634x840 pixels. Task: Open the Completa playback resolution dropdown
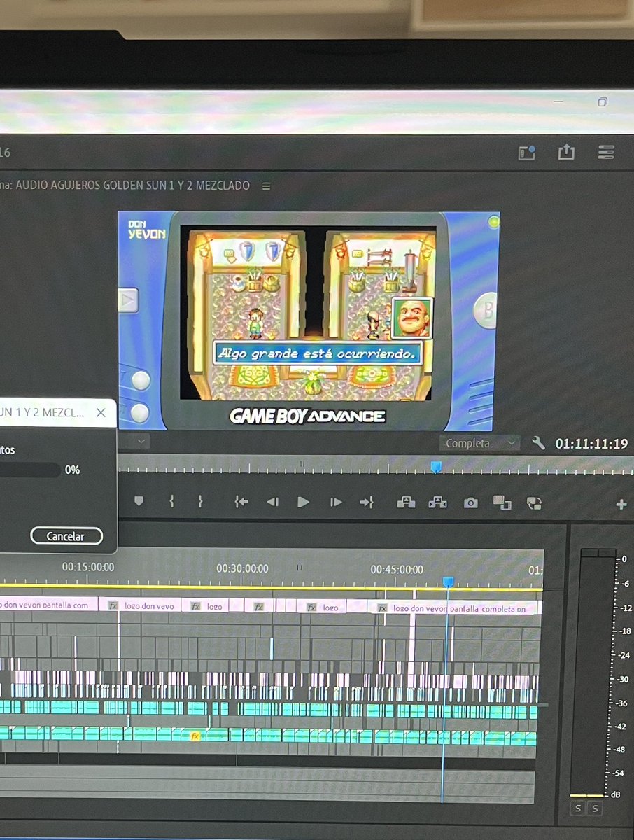click(480, 443)
